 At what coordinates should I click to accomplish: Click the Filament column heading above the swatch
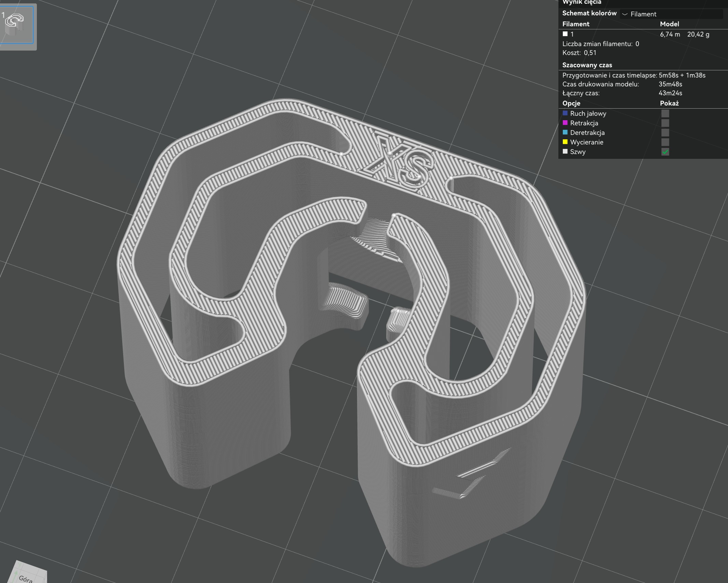point(576,24)
